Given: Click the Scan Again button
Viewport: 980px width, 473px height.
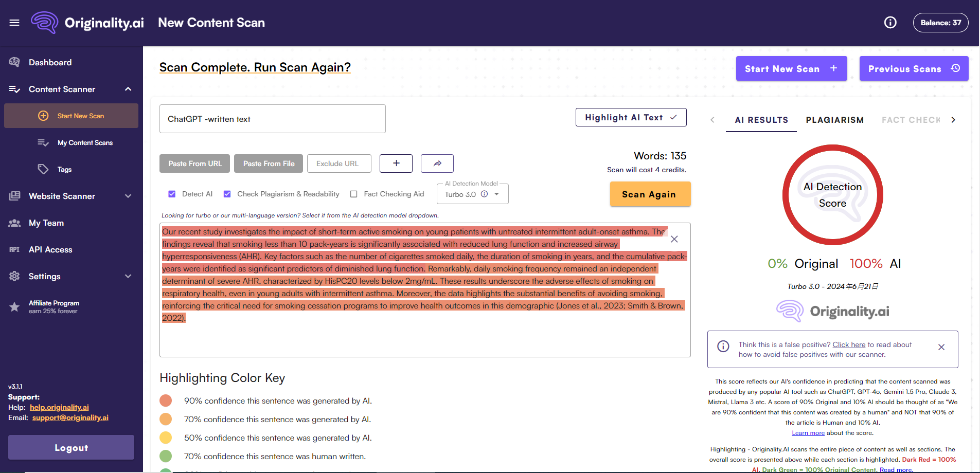Looking at the screenshot, I should [x=650, y=194].
